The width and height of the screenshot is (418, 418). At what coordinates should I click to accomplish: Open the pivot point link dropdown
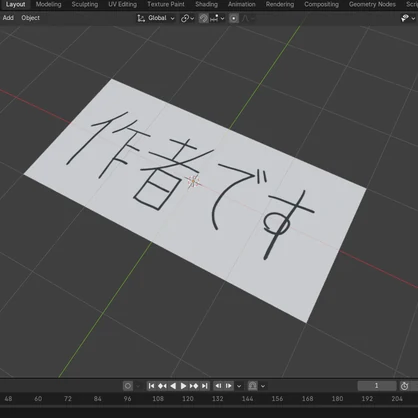click(x=187, y=18)
